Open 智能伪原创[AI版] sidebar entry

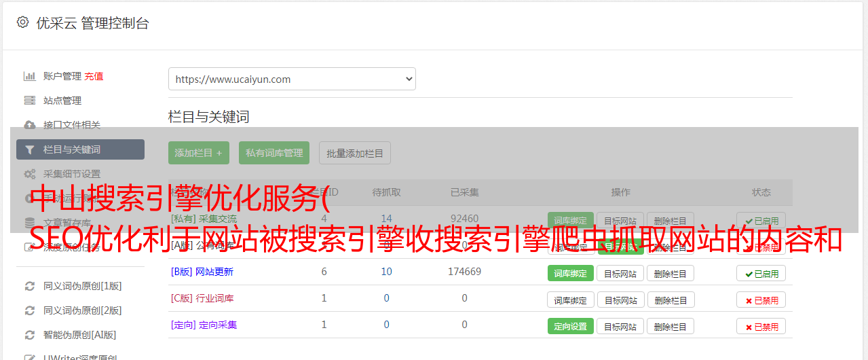point(80,335)
